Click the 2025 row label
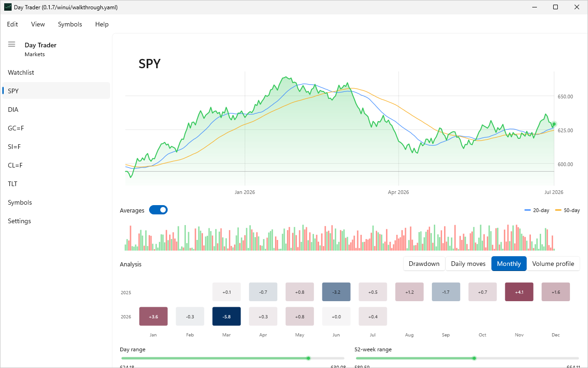Viewport: 588px width, 368px height. pyautogui.click(x=126, y=293)
